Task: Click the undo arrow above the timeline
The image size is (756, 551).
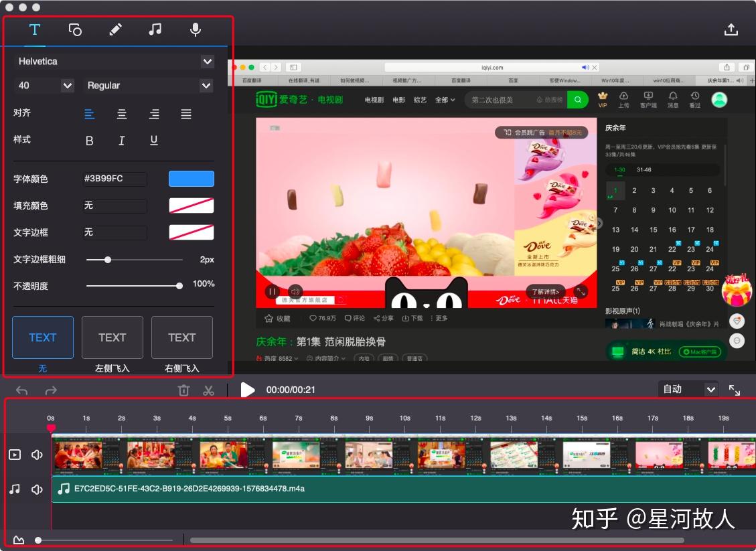Action: pos(21,390)
